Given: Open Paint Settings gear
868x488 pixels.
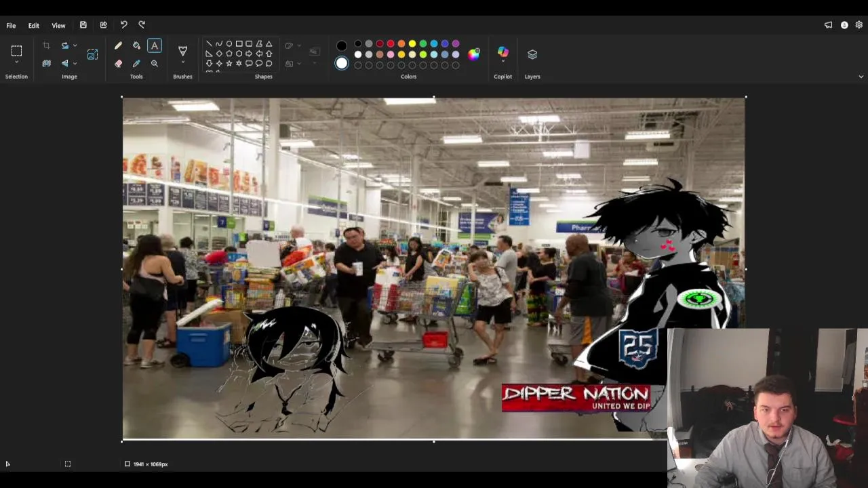Looking at the screenshot, I should click(x=859, y=25).
